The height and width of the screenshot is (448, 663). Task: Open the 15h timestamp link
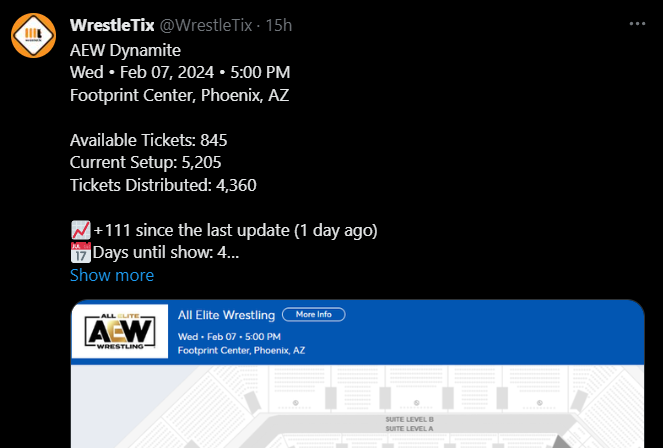(x=276, y=25)
